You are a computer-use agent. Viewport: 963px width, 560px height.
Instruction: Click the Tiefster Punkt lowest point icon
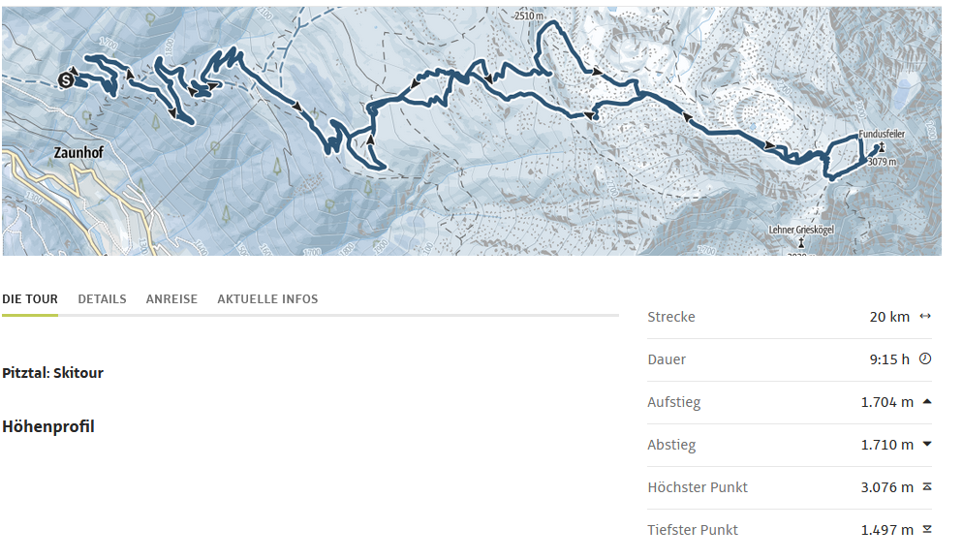927,529
